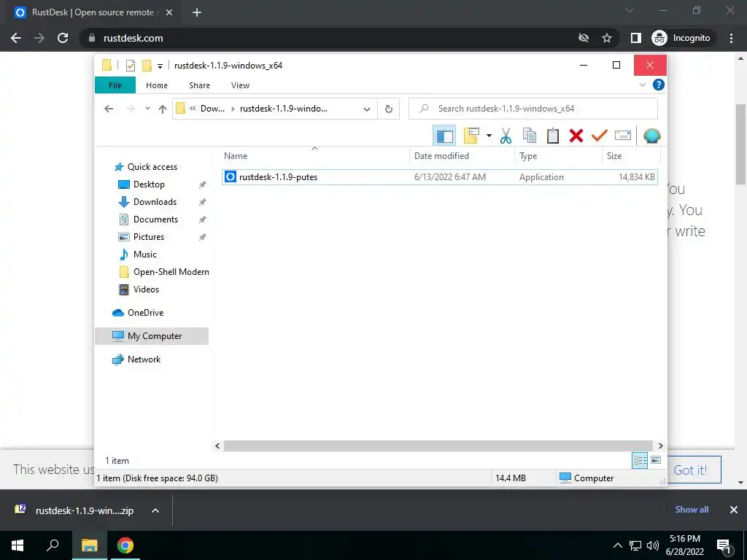Open the folder options toolbar icon

[471, 136]
